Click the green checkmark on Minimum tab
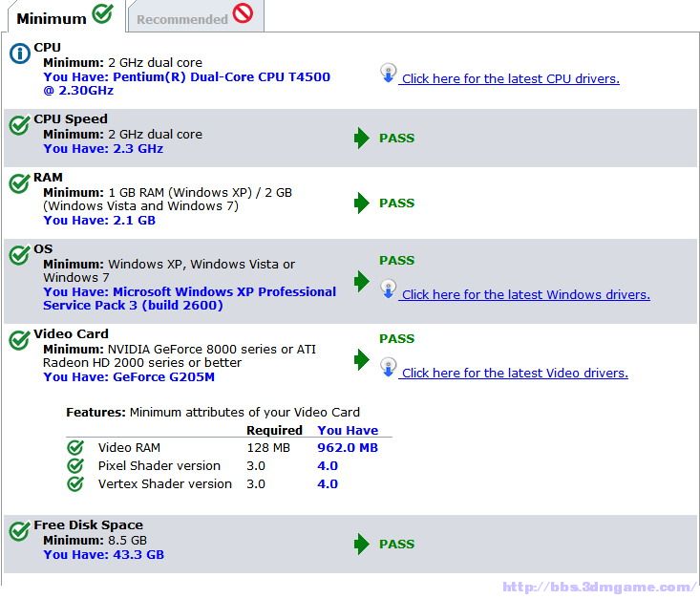700x599 pixels. [x=103, y=13]
